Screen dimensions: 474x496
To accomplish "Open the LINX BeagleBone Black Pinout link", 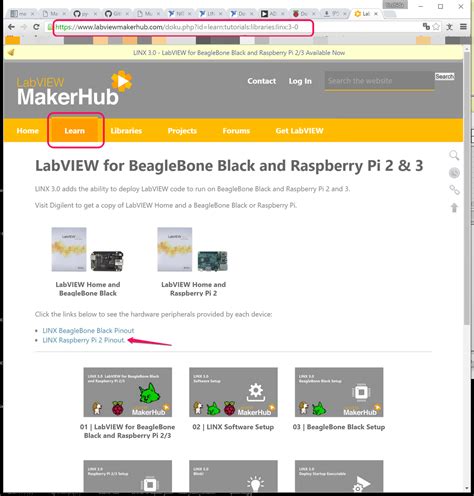I will pyautogui.click(x=88, y=330).
